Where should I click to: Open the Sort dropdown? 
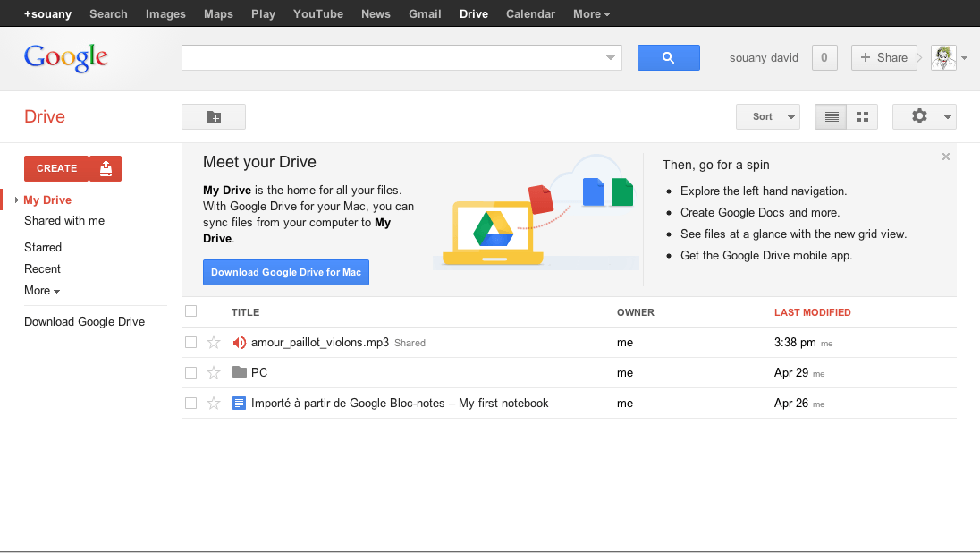click(768, 117)
